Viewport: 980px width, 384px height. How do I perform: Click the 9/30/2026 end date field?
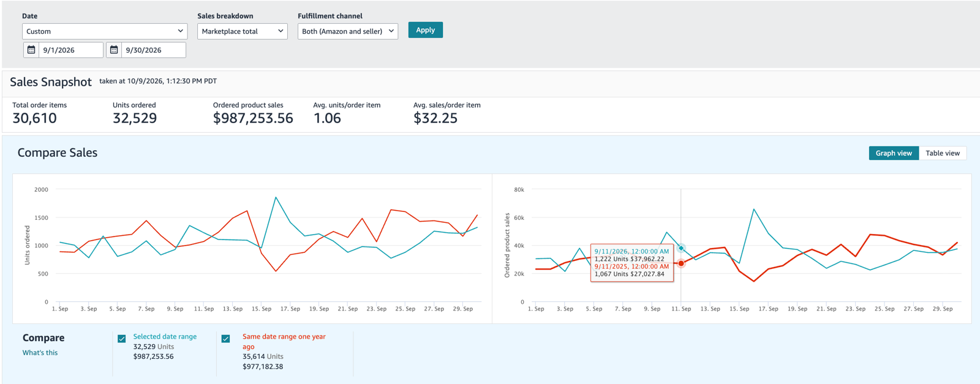154,50
